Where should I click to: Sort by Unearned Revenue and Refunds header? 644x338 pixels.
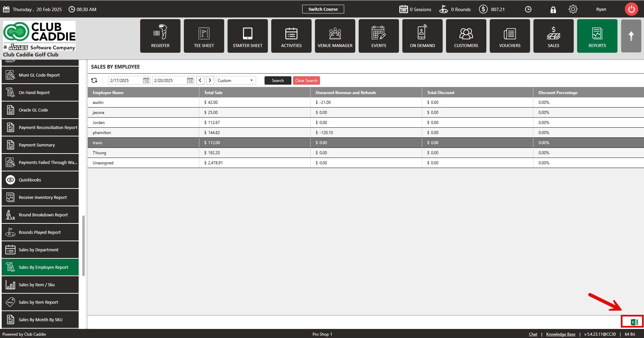366,92
